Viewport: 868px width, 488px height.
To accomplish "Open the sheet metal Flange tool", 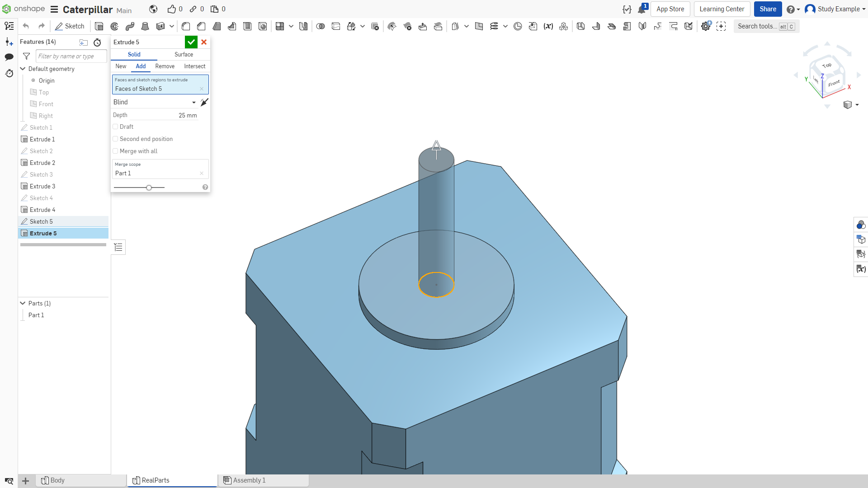I will (x=596, y=26).
